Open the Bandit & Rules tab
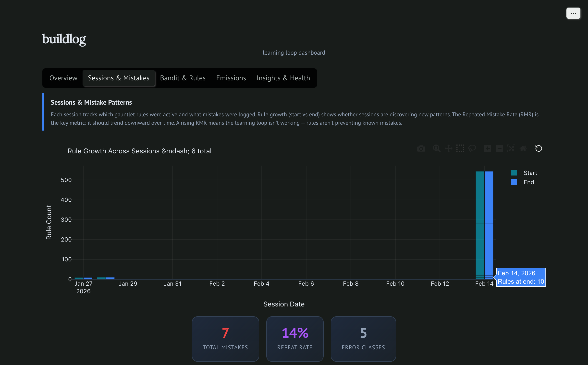Screen dimensions: 588x365 [x=183, y=78]
